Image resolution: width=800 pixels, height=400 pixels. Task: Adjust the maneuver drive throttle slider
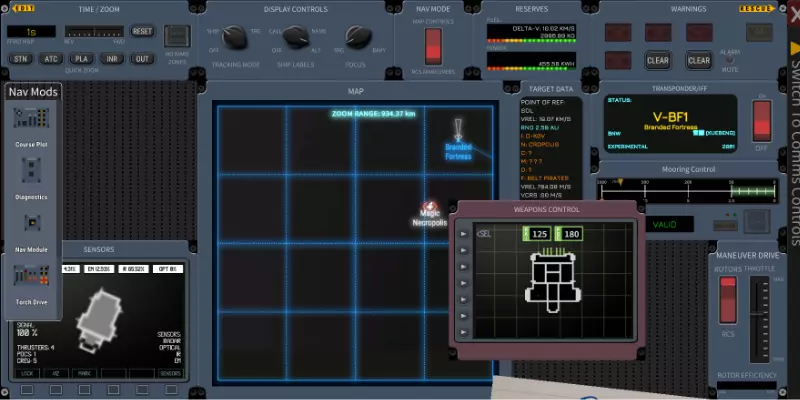tap(760, 319)
